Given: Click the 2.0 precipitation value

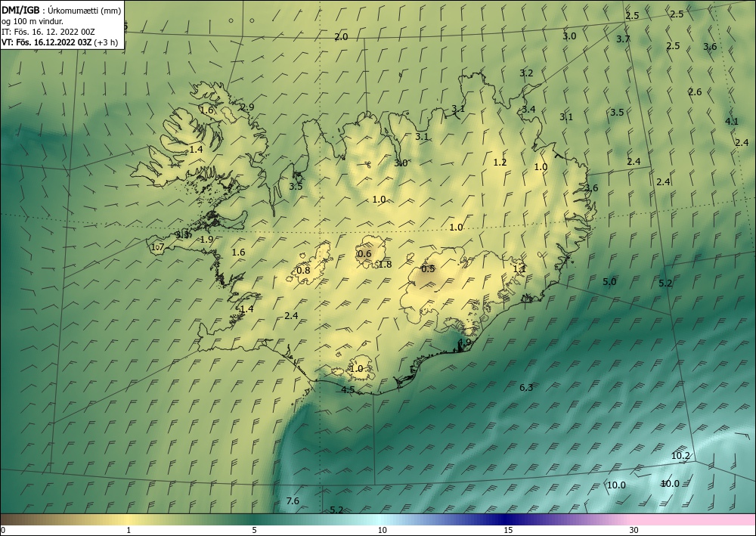Looking at the screenshot, I should tap(341, 37).
